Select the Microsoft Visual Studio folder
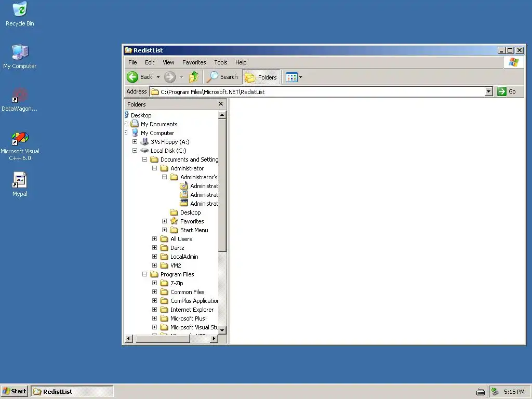532x399 pixels. pos(194,327)
